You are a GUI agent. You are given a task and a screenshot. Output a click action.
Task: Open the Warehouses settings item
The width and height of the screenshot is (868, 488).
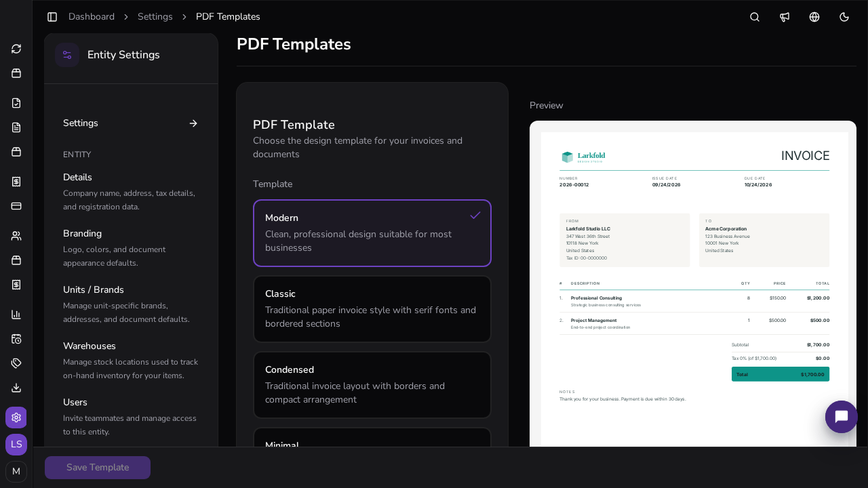click(131, 361)
